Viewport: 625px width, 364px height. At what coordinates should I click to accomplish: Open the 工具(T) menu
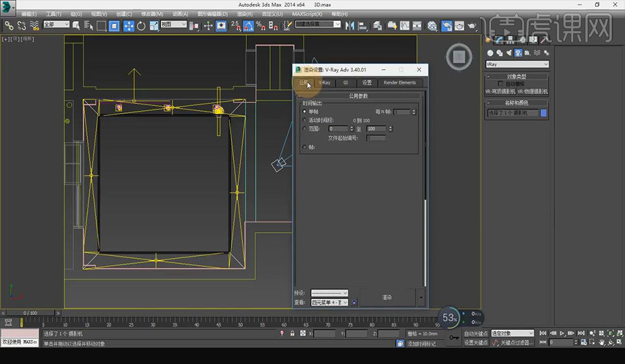tap(54, 14)
